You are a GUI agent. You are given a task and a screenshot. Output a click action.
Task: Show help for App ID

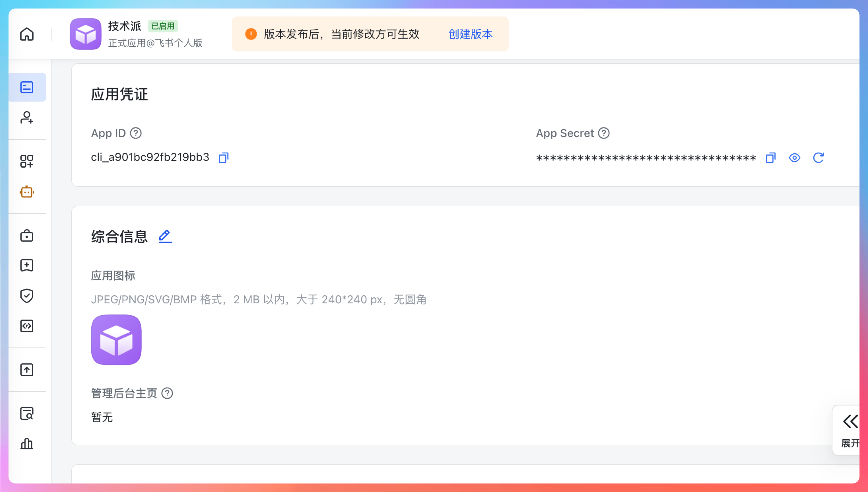(136, 133)
